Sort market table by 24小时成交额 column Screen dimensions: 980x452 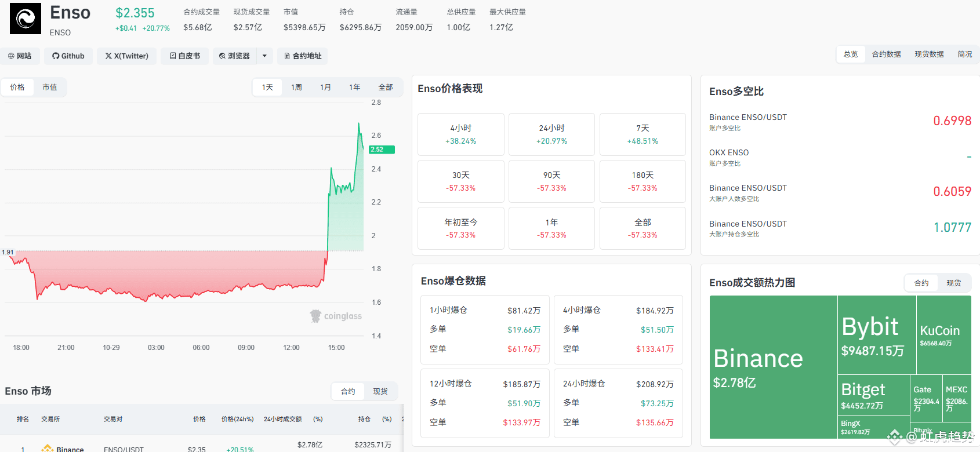click(x=283, y=419)
